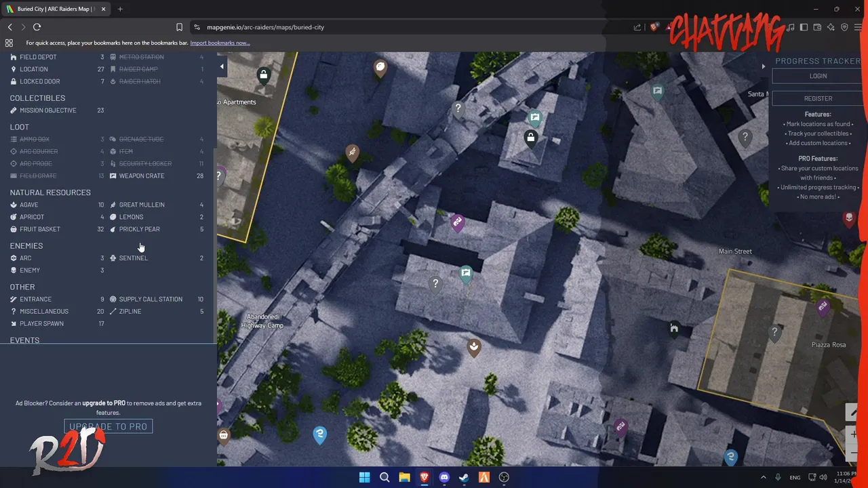Screen dimensions: 868x488
Task: Click the upgrade to PRO text link
Action: [104, 403]
